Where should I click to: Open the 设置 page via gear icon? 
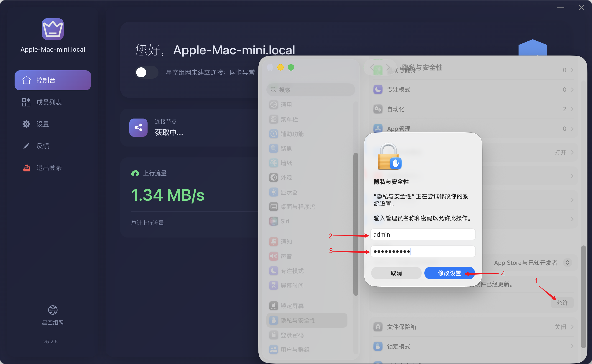click(26, 124)
